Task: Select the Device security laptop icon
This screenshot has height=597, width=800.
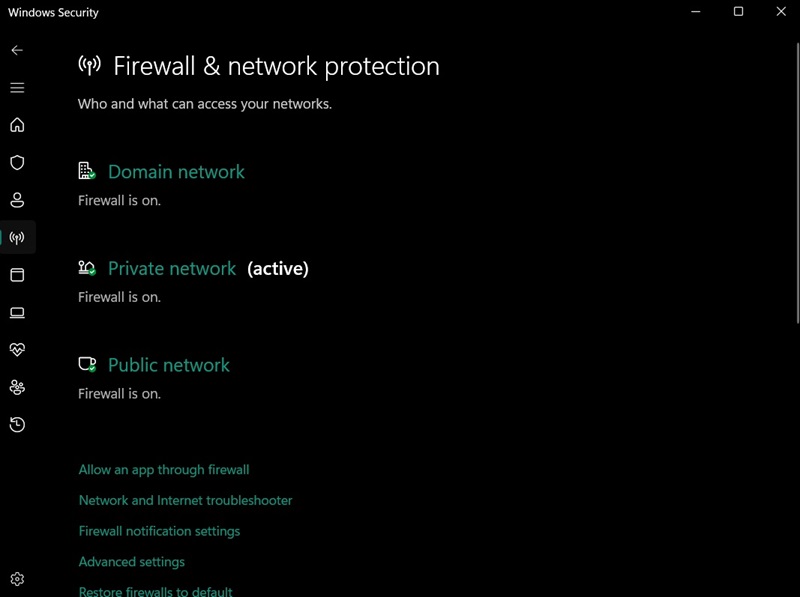Action: tap(16, 312)
